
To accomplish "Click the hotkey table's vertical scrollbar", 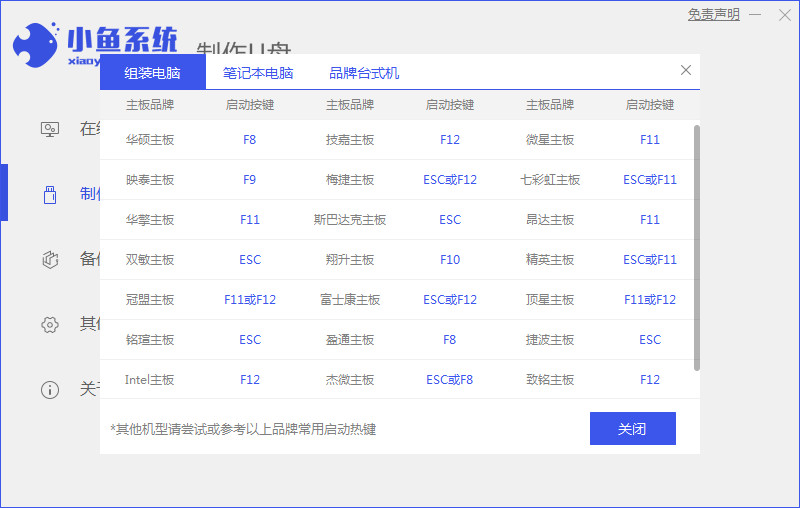I will 696,250.
